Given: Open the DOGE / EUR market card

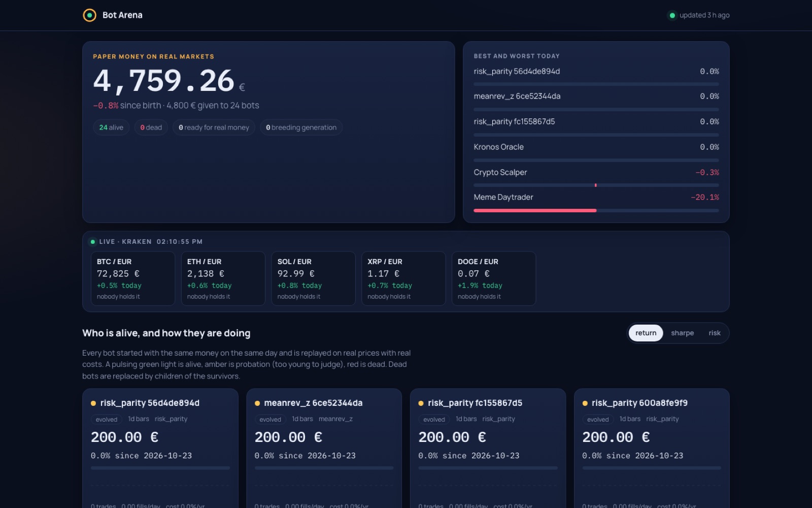Looking at the screenshot, I should coord(494,278).
